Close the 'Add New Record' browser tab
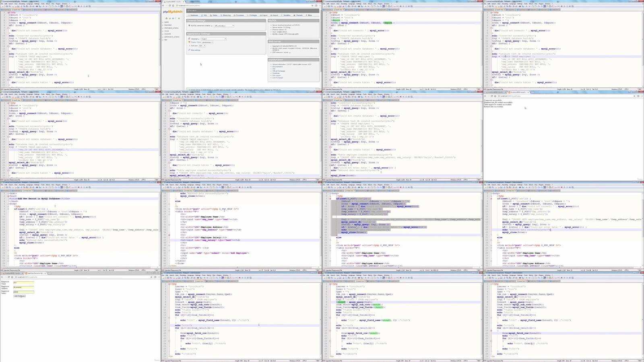The image size is (644, 362). pyautogui.click(x=45, y=274)
